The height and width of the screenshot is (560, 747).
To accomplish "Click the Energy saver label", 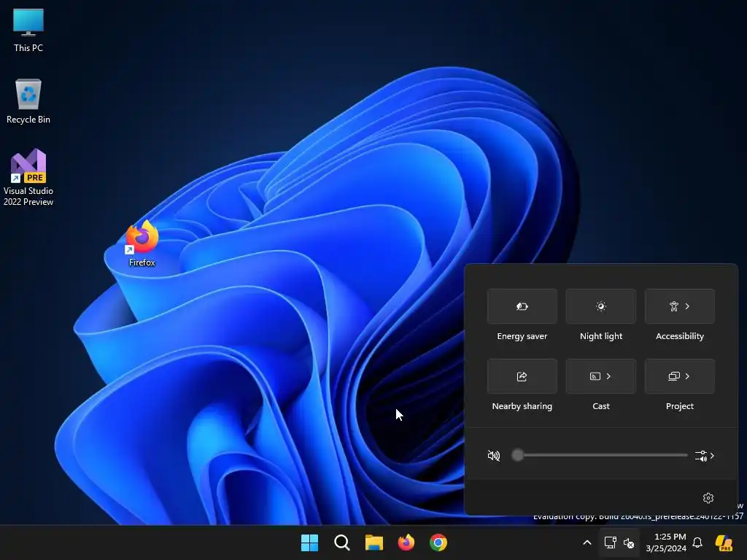I will click(x=522, y=336).
